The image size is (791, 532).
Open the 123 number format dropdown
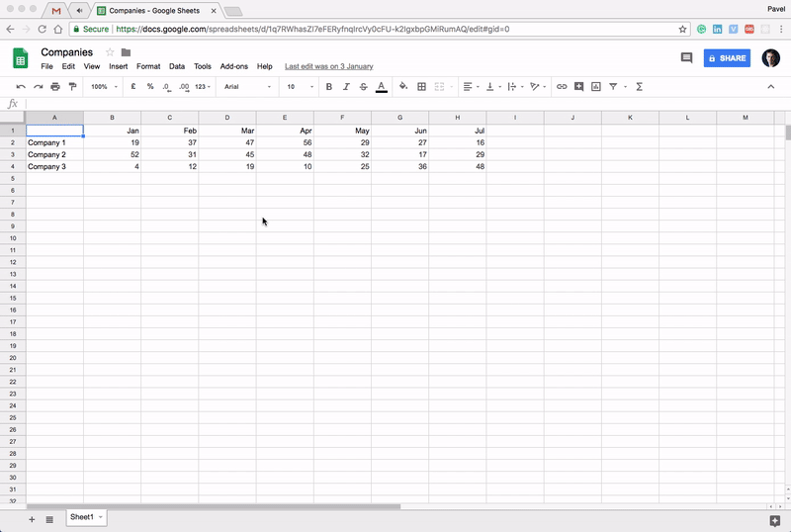(203, 87)
